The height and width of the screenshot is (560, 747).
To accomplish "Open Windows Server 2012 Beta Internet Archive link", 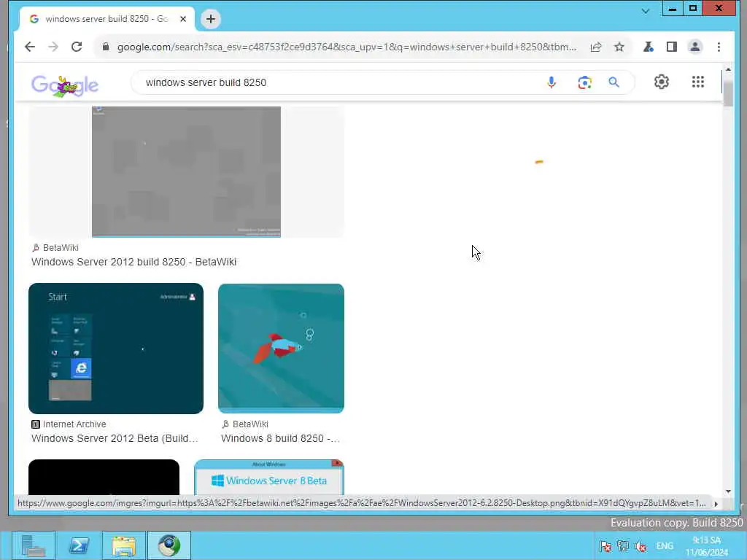I will point(115,438).
